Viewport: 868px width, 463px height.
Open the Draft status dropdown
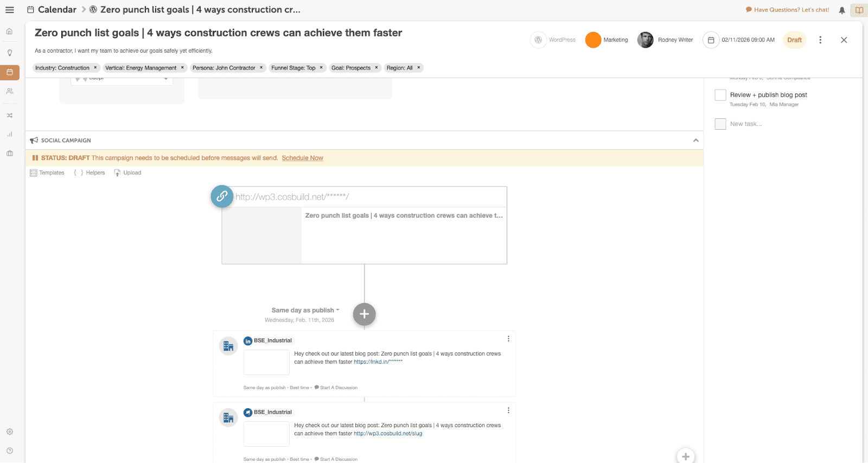(x=794, y=40)
